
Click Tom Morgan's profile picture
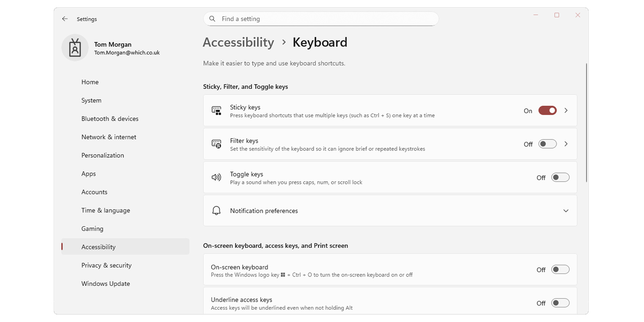pyautogui.click(x=75, y=47)
